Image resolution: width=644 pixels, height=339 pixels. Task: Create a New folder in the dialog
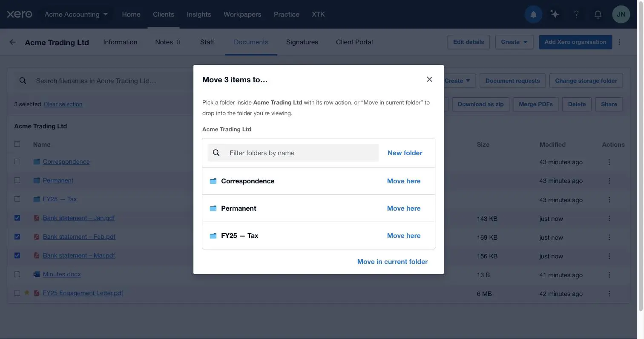click(x=405, y=153)
